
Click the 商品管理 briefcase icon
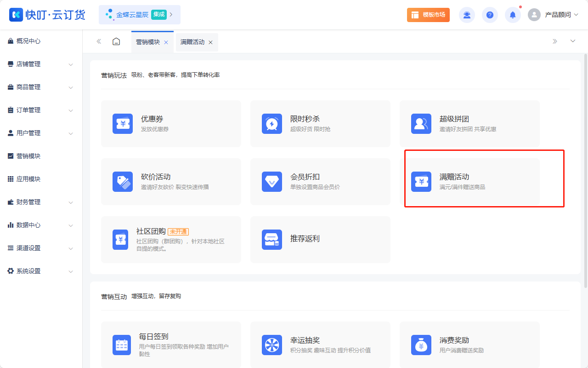11,87
